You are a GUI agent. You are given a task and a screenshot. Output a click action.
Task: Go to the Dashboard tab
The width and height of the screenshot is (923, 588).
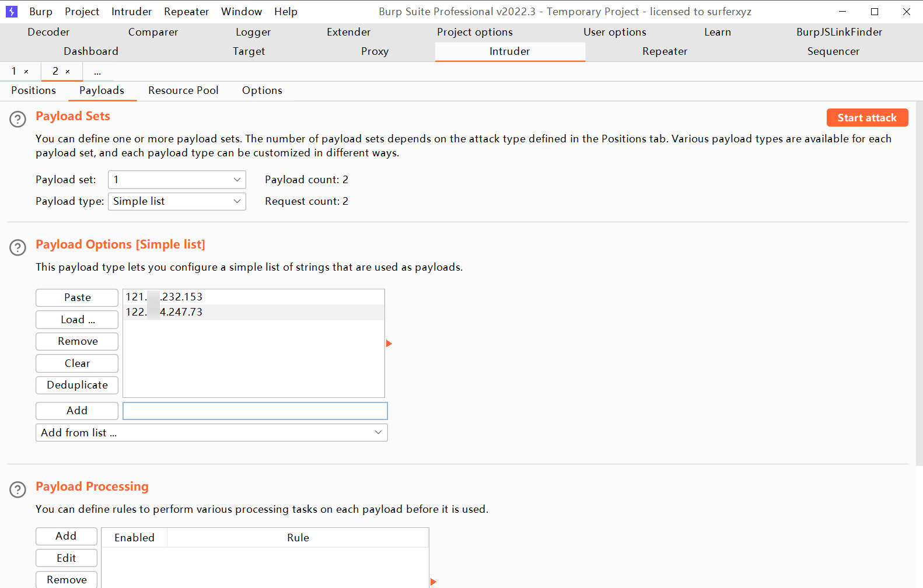coord(91,51)
